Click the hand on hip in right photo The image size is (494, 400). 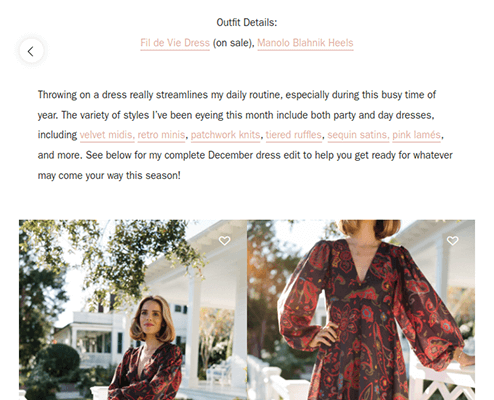325,335
